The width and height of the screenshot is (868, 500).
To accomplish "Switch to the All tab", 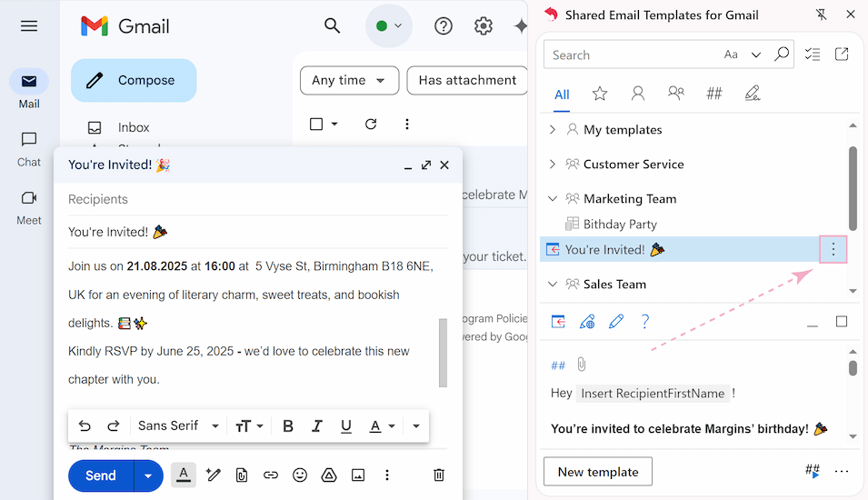I will 562,95.
